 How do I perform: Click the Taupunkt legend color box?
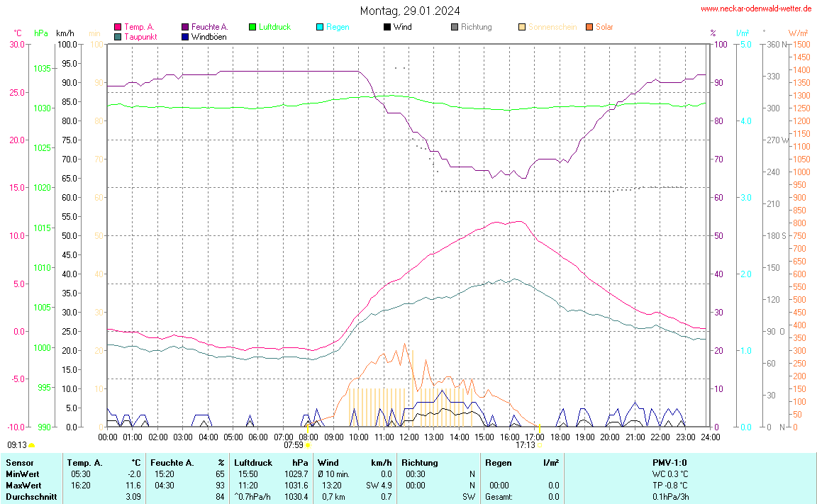coord(118,36)
